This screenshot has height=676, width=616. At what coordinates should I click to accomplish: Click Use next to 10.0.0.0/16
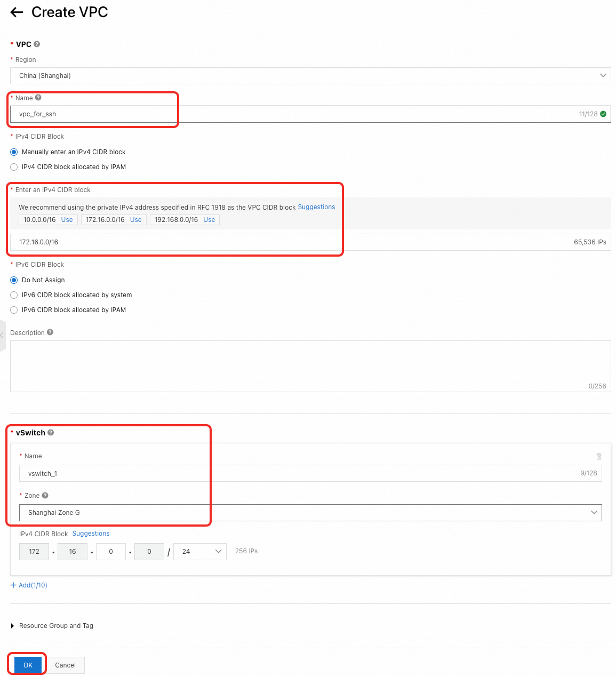[67, 220]
